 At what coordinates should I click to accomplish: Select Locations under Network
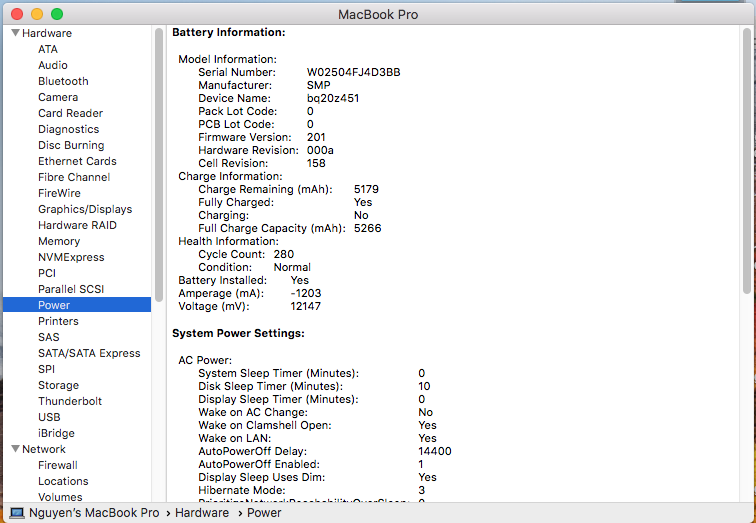(x=63, y=481)
